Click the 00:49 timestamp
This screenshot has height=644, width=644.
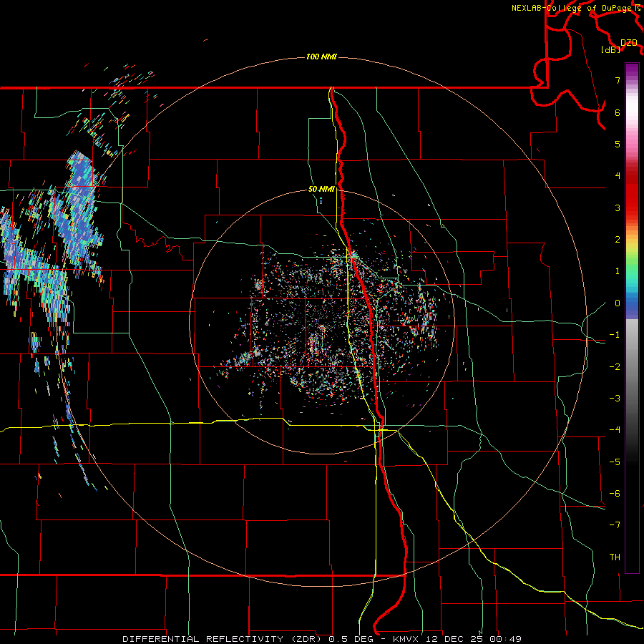[x=506, y=639]
